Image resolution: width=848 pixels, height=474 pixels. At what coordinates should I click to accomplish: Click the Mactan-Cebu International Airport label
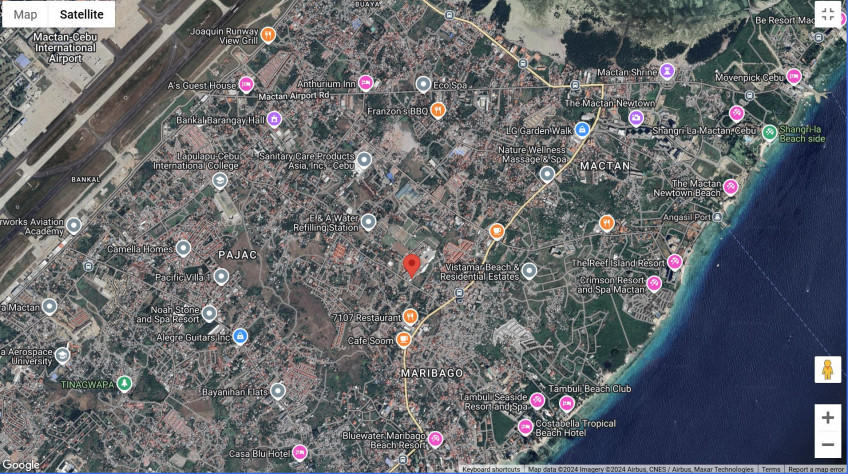65,48
